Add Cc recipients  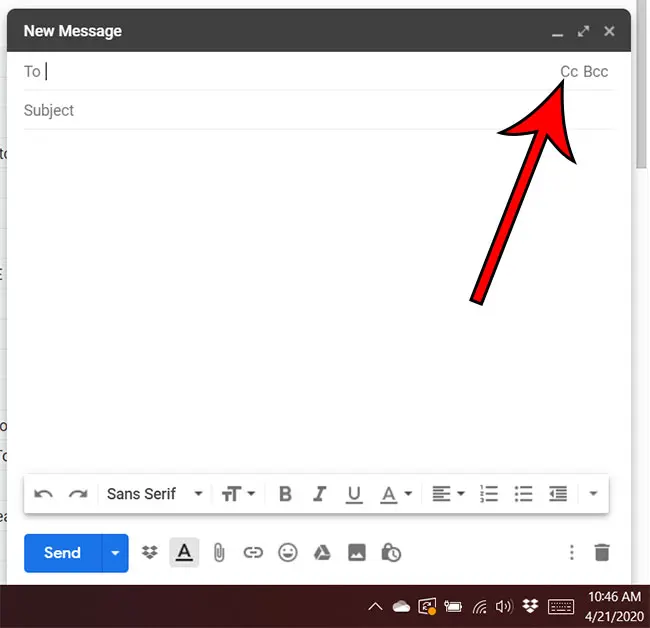coord(569,71)
